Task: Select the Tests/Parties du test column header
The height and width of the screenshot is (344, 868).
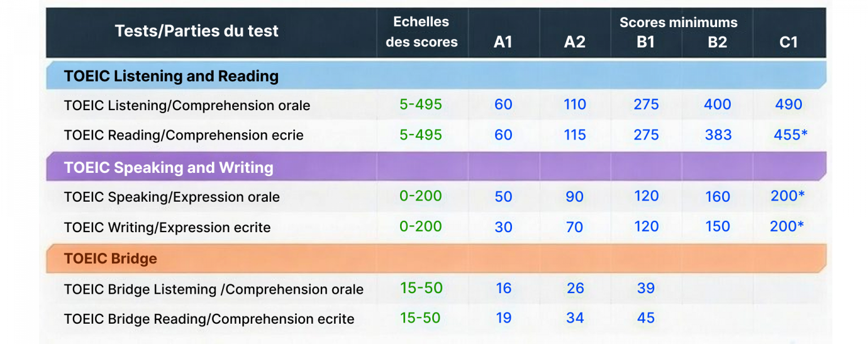Action: click(x=196, y=31)
